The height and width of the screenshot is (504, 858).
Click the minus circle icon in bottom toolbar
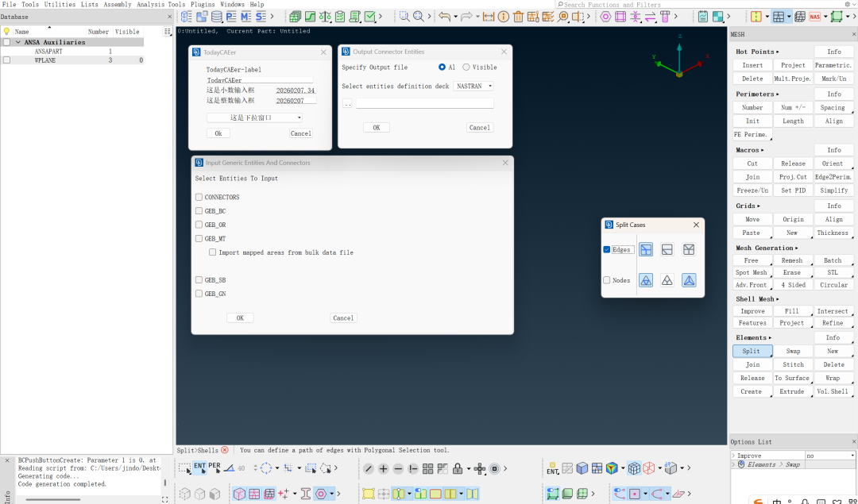coord(398,468)
